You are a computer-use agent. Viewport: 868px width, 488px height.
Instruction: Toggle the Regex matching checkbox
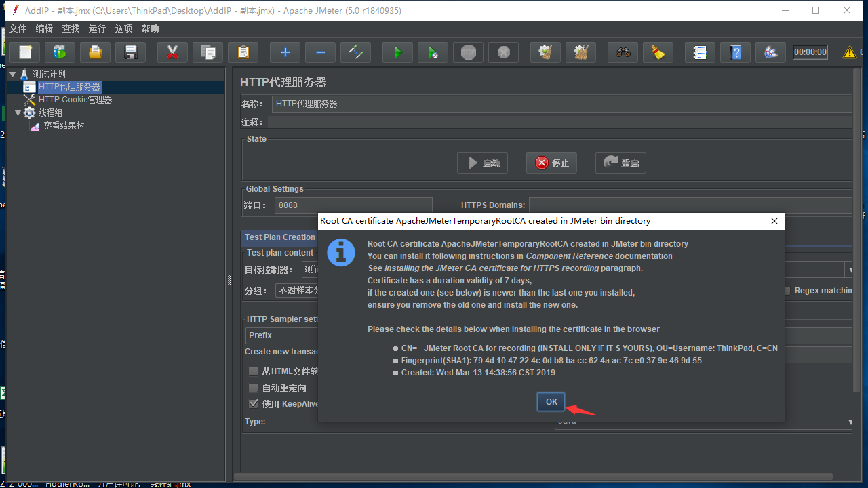(787, 290)
